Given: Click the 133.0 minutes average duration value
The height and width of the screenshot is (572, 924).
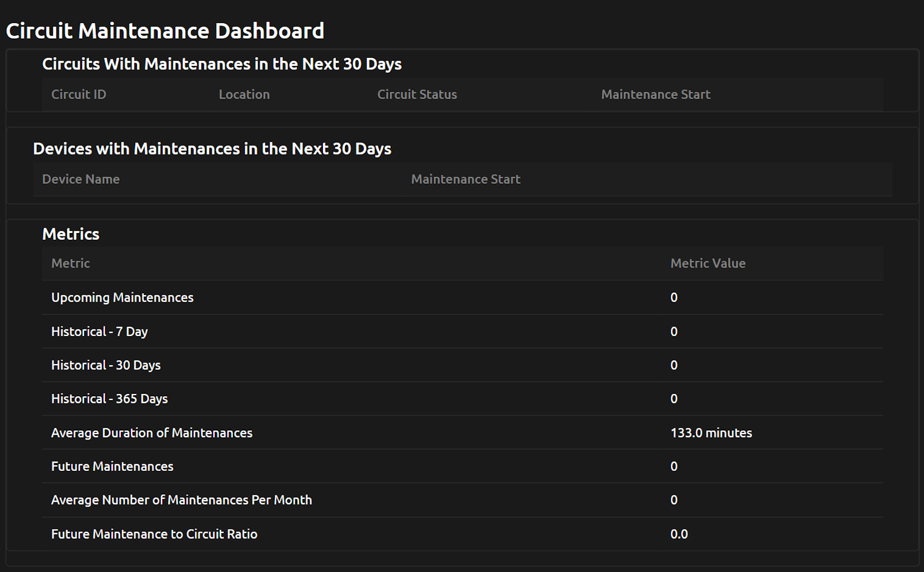Looking at the screenshot, I should [x=711, y=432].
